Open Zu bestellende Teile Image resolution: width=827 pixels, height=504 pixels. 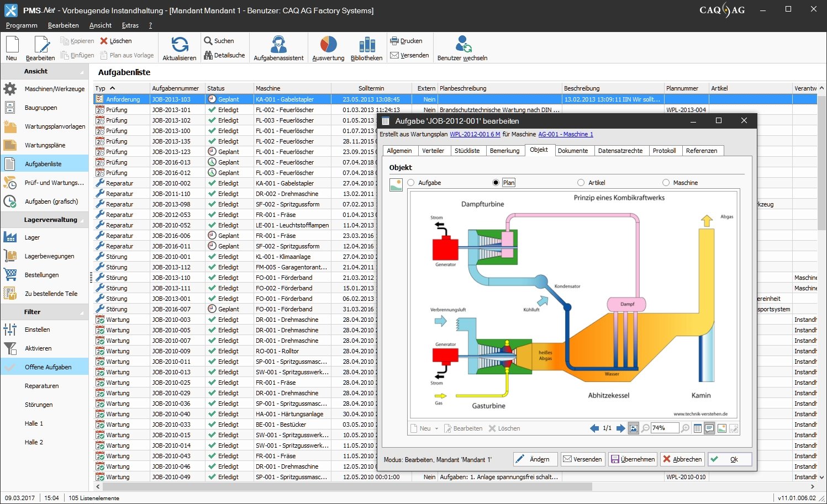pos(44,294)
